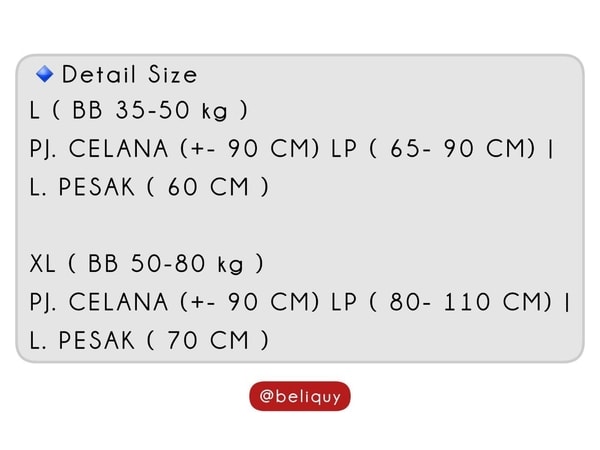600x450 pixels.
Task: Click the XL ( BB 50-80 kg ) line
Action: coord(147,264)
